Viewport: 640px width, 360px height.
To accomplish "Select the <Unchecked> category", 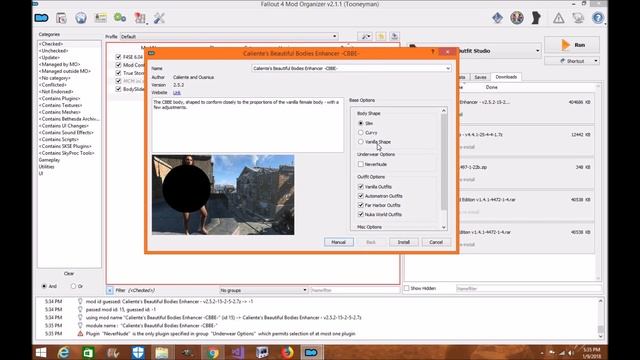I will coord(53,51).
